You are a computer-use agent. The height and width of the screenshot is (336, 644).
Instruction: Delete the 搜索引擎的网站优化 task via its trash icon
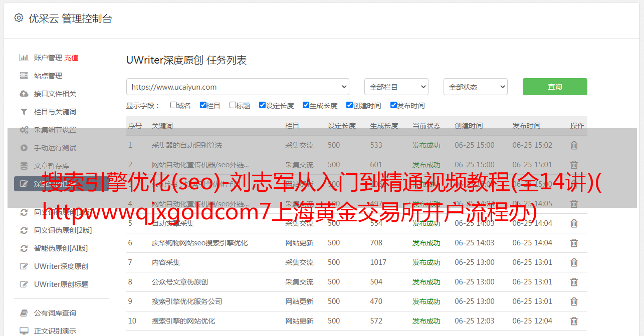(574, 321)
